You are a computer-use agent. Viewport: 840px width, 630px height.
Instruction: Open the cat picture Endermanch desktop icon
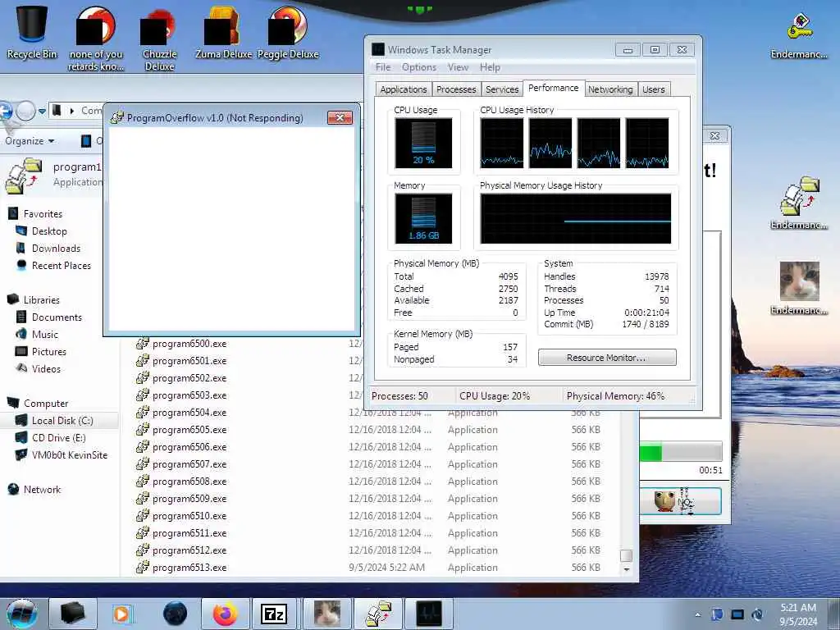(799, 288)
